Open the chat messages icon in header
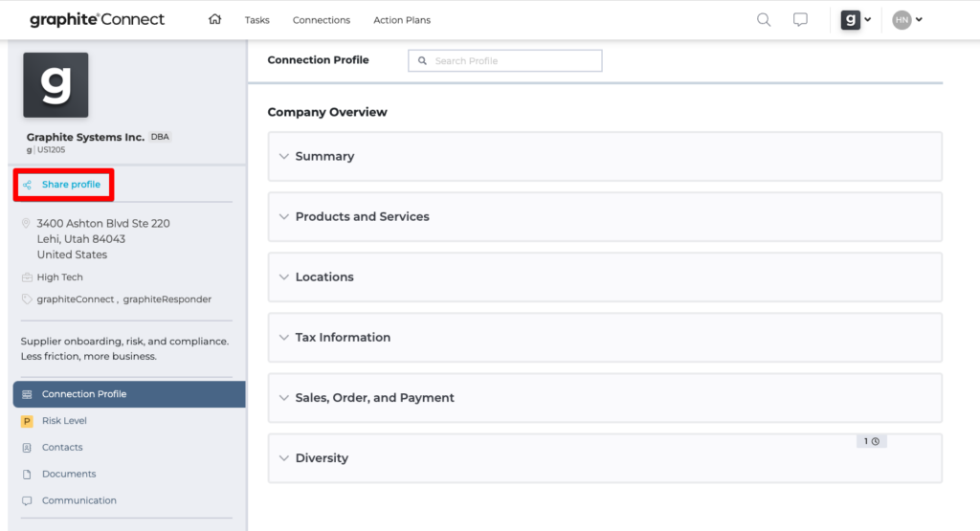This screenshot has height=531, width=980. [x=800, y=20]
